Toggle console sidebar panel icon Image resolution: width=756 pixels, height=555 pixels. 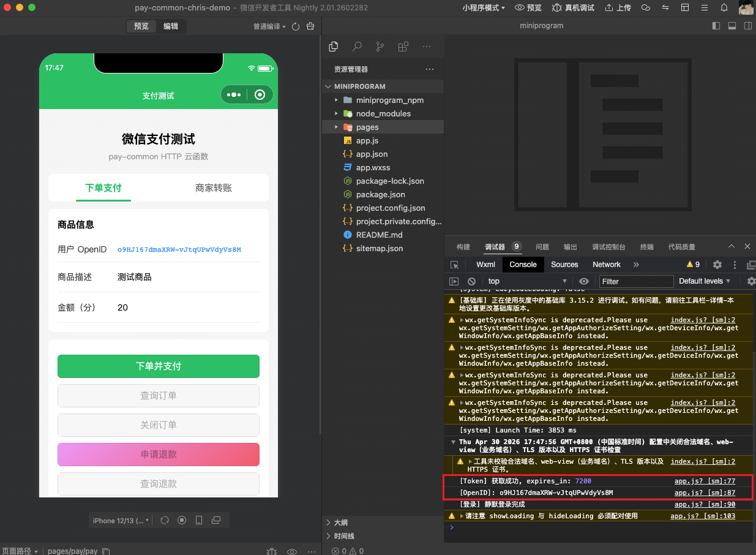(x=454, y=281)
